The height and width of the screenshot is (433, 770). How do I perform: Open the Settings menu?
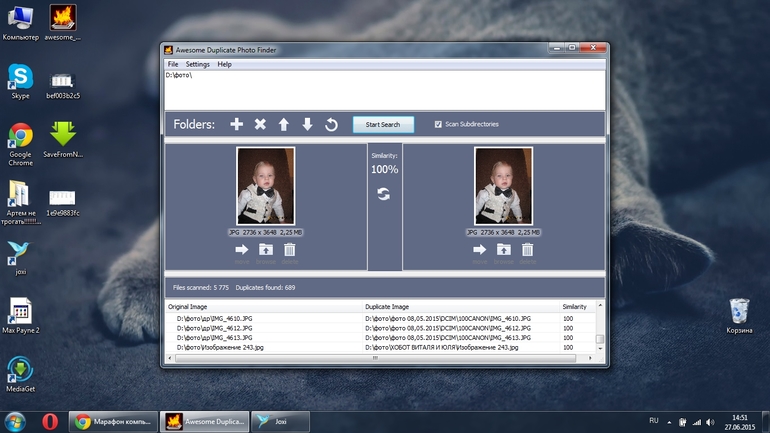click(x=197, y=64)
